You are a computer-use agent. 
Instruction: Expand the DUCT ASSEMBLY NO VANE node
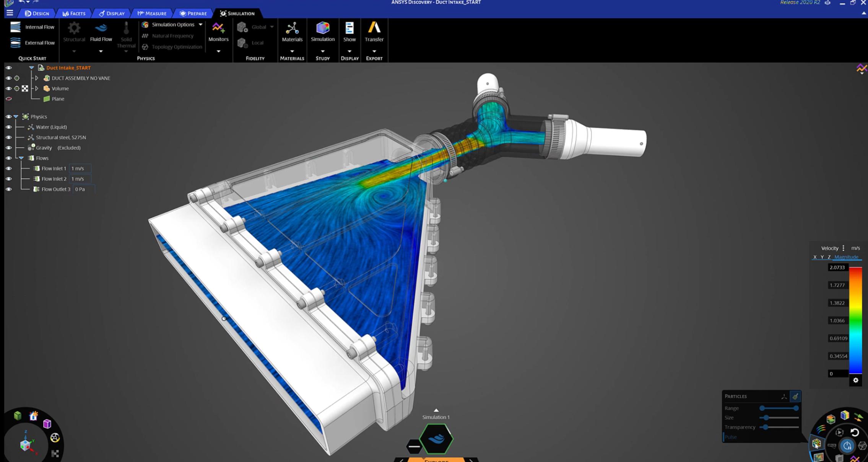(x=36, y=78)
